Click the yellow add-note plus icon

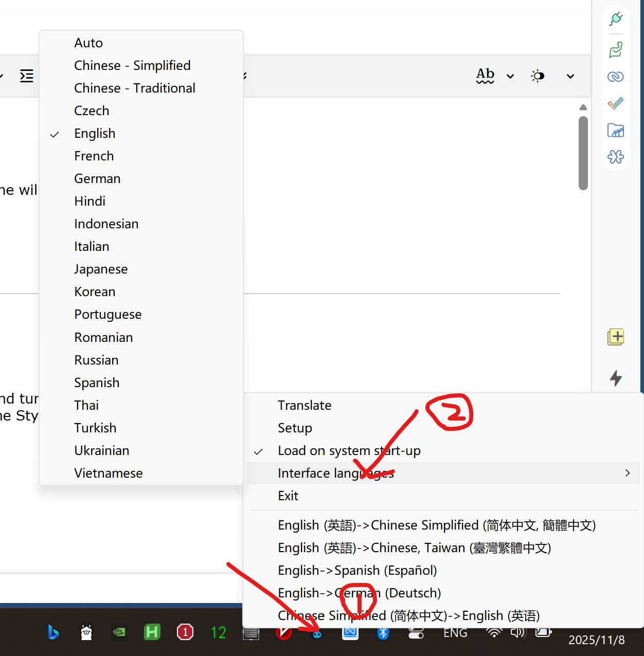pyautogui.click(x=616, y=337)
